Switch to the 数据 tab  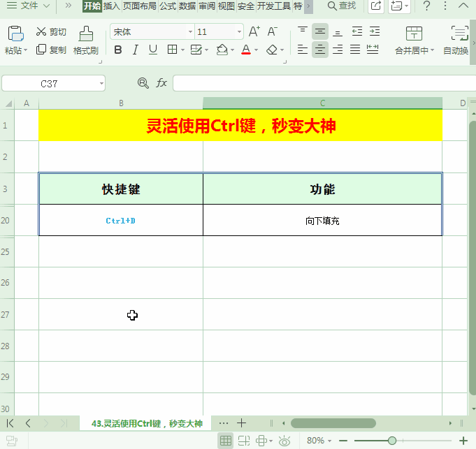pos(187,6)
